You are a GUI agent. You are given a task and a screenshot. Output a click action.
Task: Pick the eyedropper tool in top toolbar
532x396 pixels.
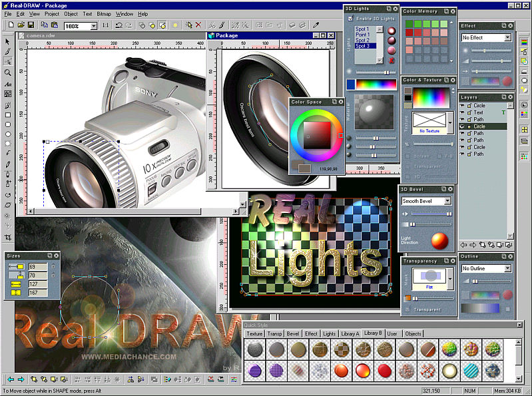316,25
